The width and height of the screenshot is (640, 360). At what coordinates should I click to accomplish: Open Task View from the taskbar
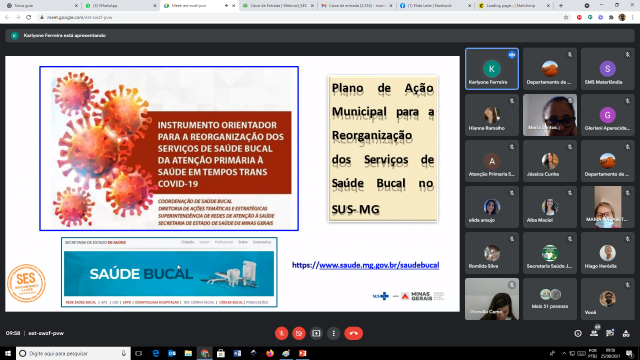coord(138,353)
